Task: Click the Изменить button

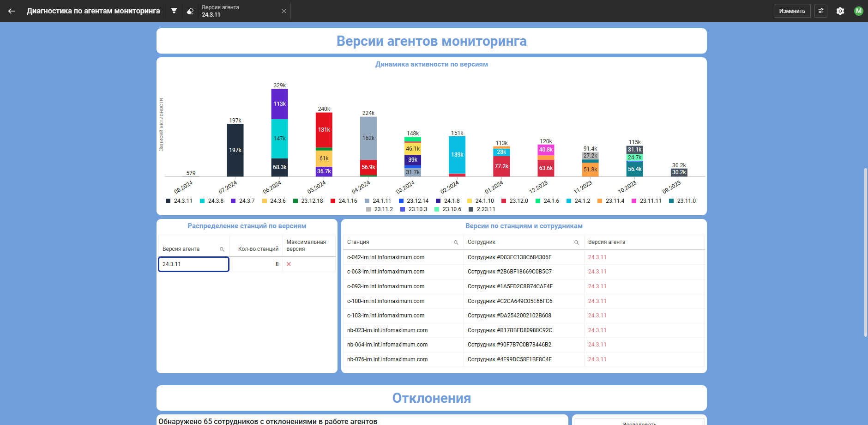Action: pos(792,11)
